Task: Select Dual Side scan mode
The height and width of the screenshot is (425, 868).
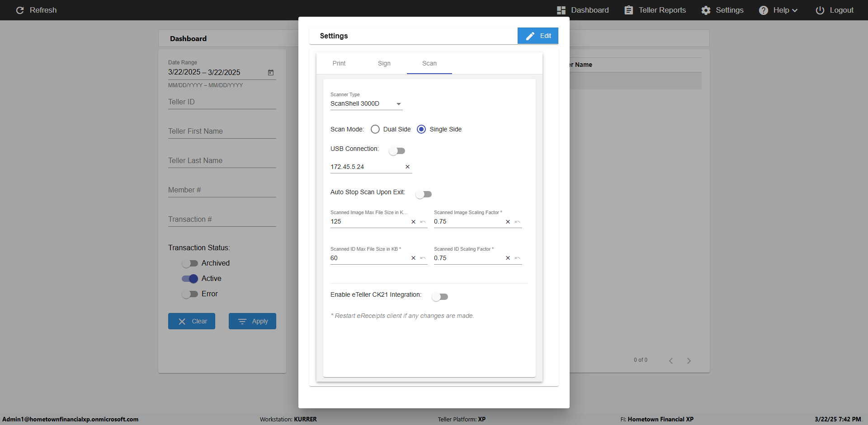Action: point(375,129)
